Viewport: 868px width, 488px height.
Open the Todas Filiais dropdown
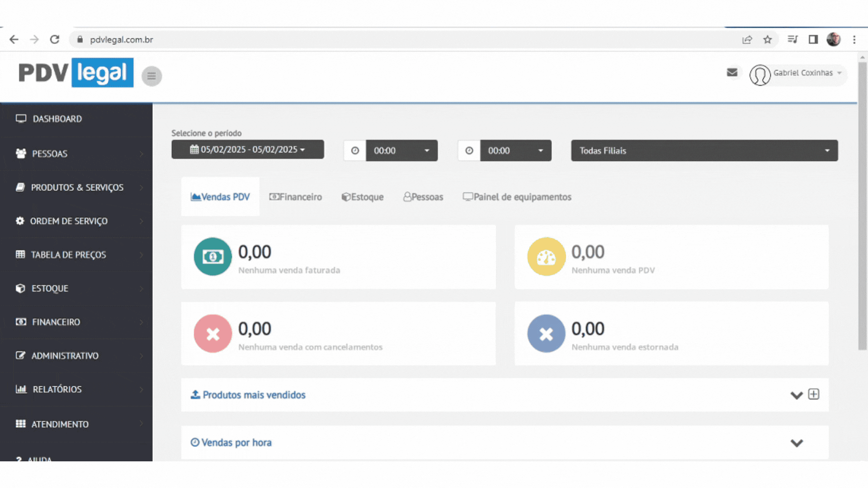tap(704, 150)
